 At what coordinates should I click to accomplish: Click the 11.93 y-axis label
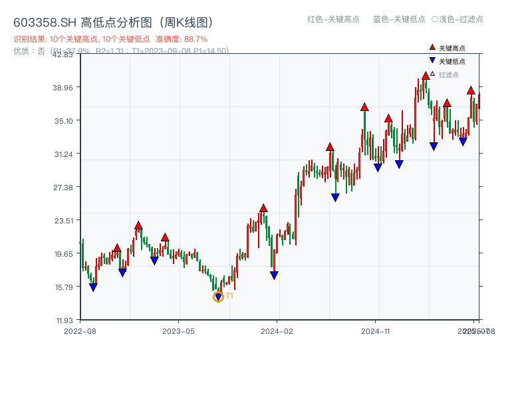click(65, 321)
